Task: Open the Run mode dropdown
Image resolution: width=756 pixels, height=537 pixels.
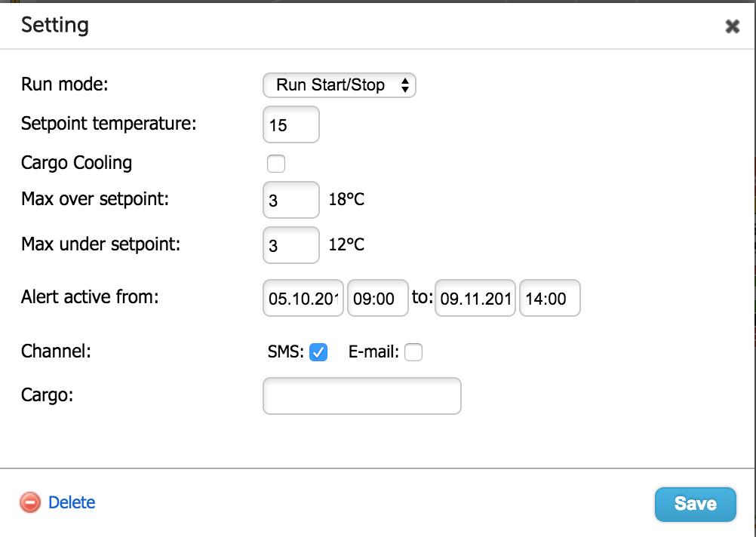Action: click(x=339, y=85)
